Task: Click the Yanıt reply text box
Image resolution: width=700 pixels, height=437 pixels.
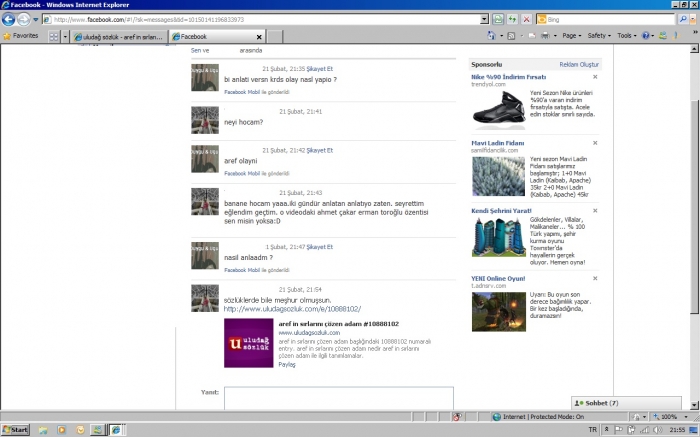Action: coord(339,398)
